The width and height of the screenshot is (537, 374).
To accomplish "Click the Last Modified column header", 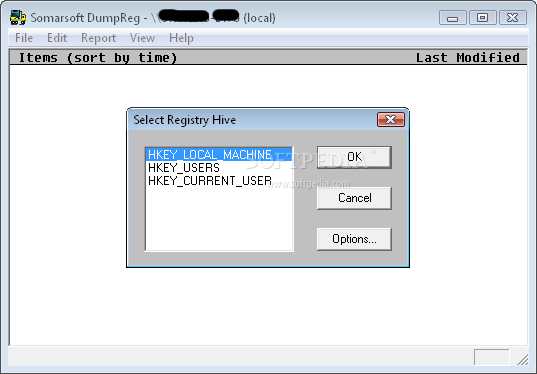I will 467,58.
